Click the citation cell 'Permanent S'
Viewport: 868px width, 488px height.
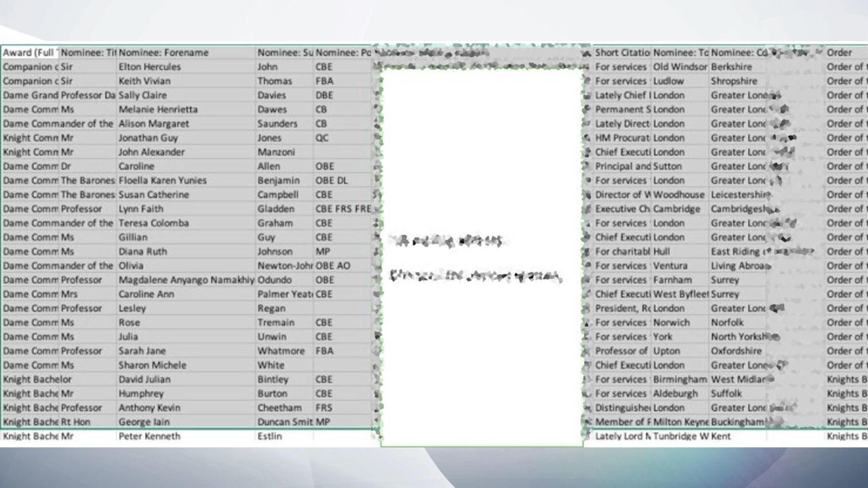[622, 109]
